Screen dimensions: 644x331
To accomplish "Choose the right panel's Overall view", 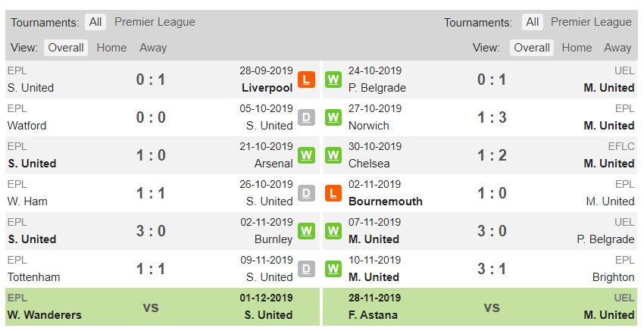I will click(x=531, y=48).
